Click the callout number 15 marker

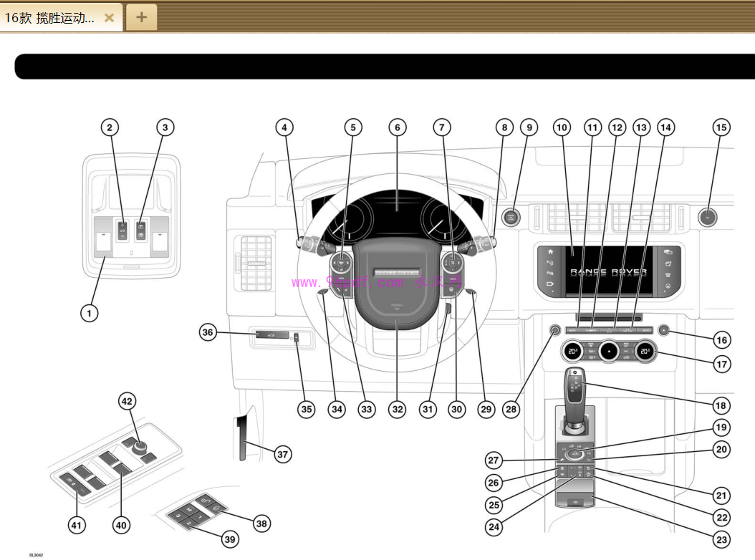[x=721, y=127]
